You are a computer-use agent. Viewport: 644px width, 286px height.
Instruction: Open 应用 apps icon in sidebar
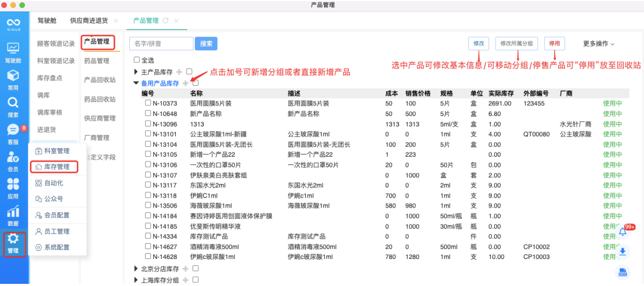tap(14, 184)
